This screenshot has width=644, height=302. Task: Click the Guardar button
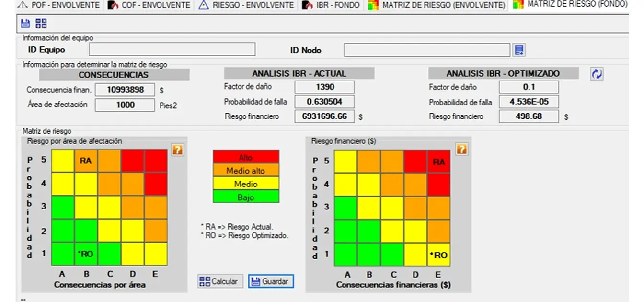point(271,281)
